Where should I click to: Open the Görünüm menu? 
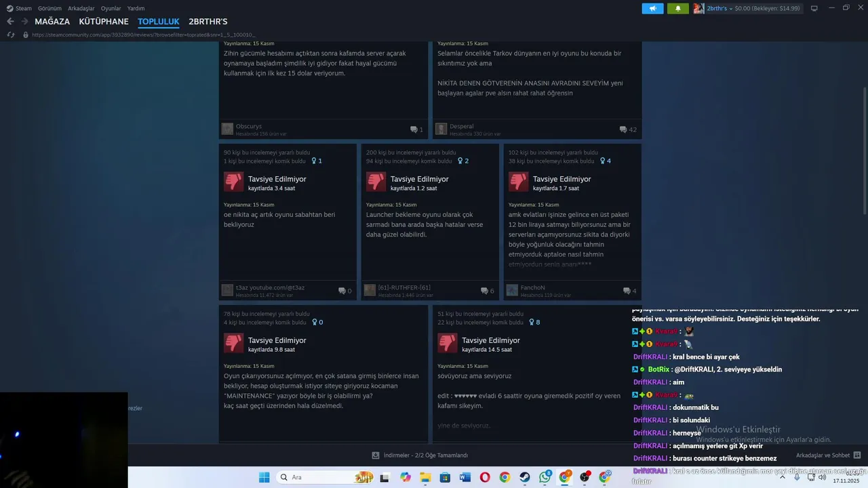(50, 8)
